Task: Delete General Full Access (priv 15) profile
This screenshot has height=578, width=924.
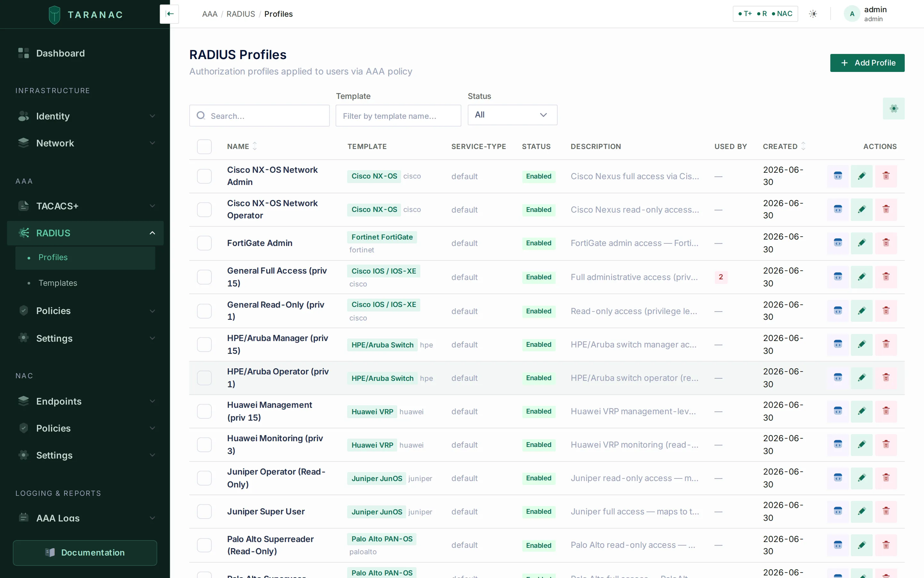Action: (886, 277)
